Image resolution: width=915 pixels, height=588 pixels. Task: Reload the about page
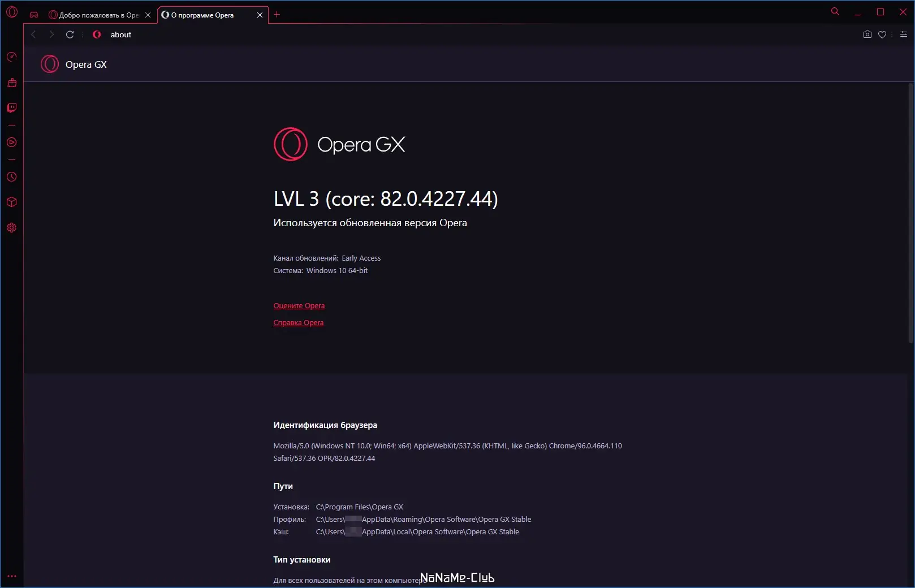point(70,34)
